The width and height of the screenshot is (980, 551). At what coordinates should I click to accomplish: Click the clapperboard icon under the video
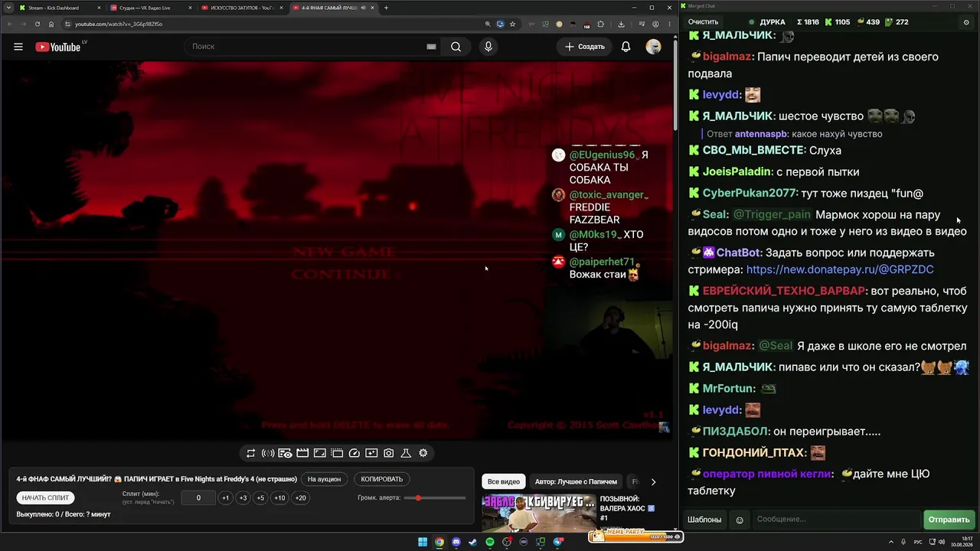point(302,453)
